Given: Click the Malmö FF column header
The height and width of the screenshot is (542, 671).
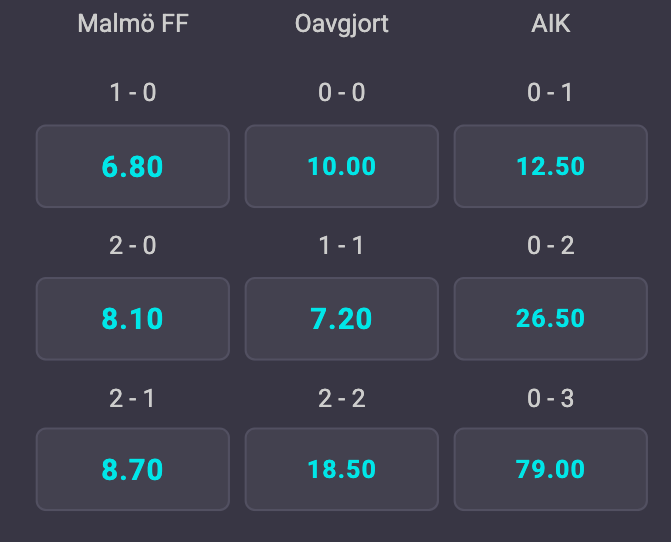Looking at the screenshot, I should 133,24.
